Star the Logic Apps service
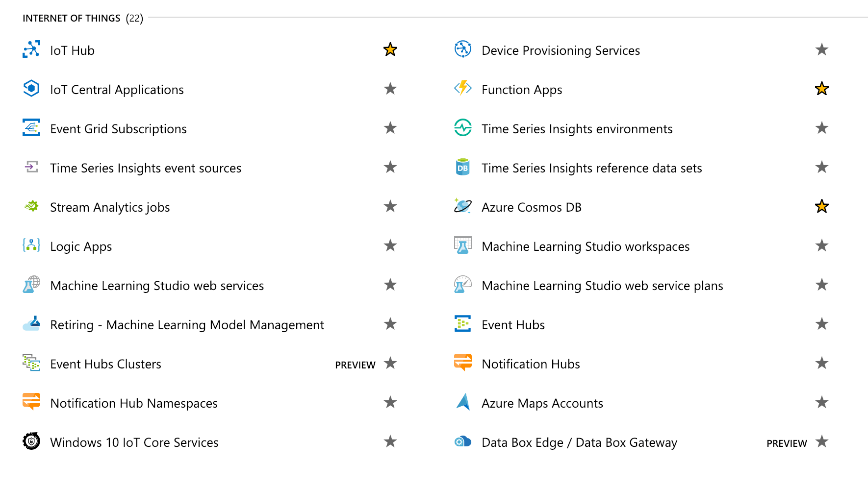 tap(390, 245)
